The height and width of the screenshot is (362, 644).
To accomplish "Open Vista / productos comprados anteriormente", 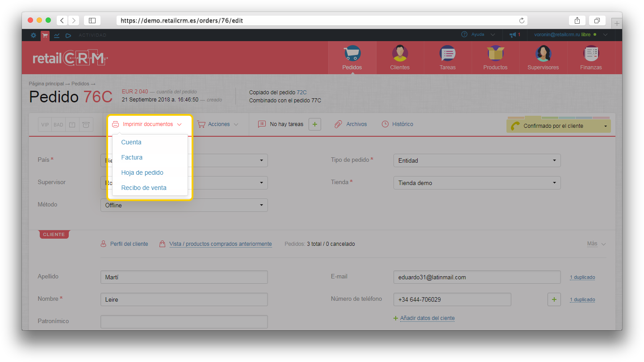I will (221, 244).
